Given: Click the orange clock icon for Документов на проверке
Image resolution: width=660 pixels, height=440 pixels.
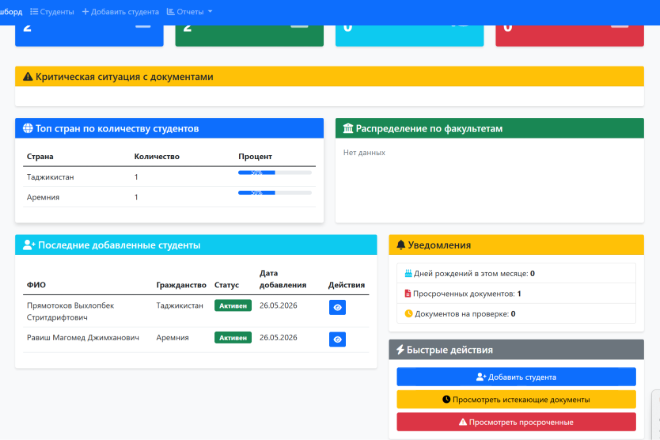Looking at the screenshot, I should (x=408, y=314).
